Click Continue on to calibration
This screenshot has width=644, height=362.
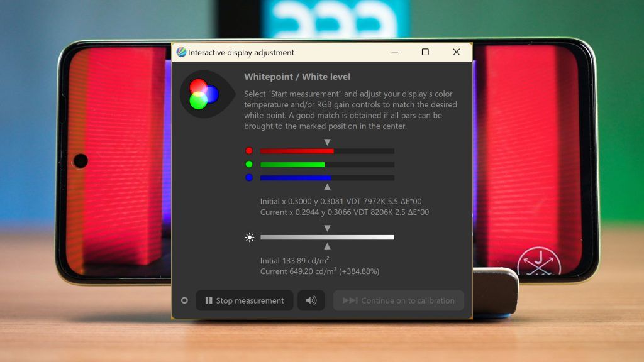pos(398,300)
